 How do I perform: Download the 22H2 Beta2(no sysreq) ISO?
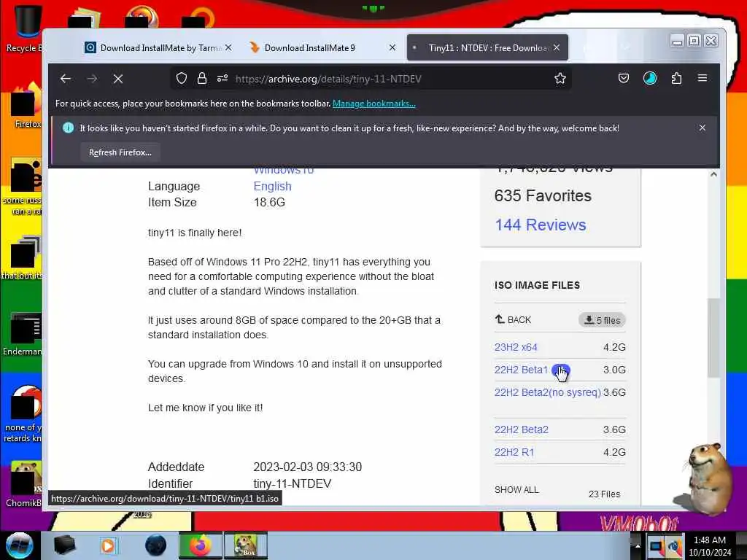pyautogui.click(x=548, y=392)
